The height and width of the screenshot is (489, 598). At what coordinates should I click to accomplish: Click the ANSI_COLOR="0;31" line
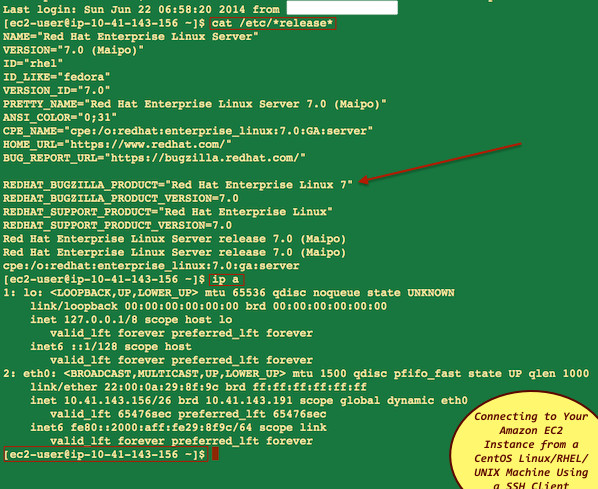(60, 117)
